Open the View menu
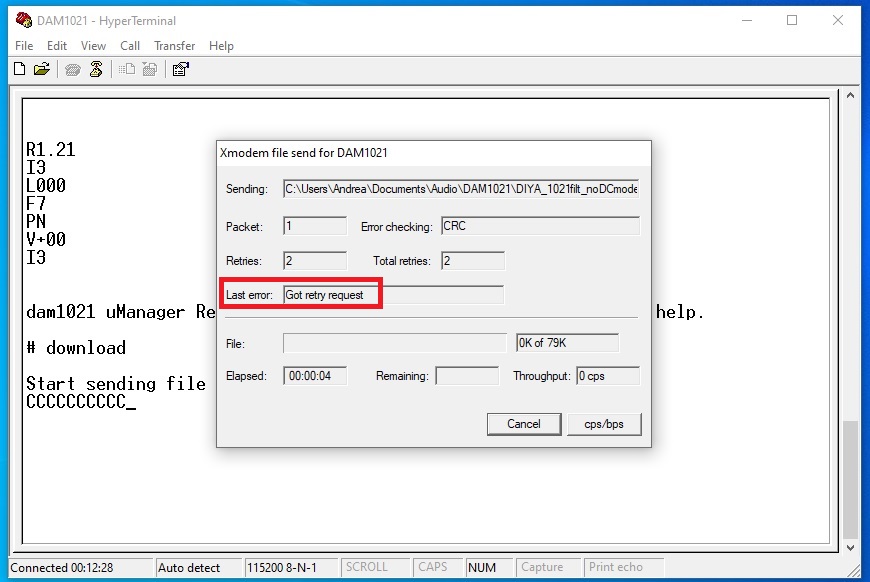This screenshot has height=582, width=870. (93, 45)
